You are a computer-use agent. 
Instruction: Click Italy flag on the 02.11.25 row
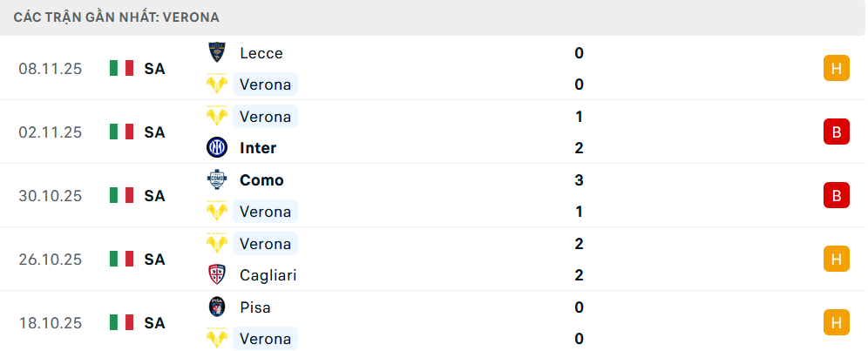(121, 132)
